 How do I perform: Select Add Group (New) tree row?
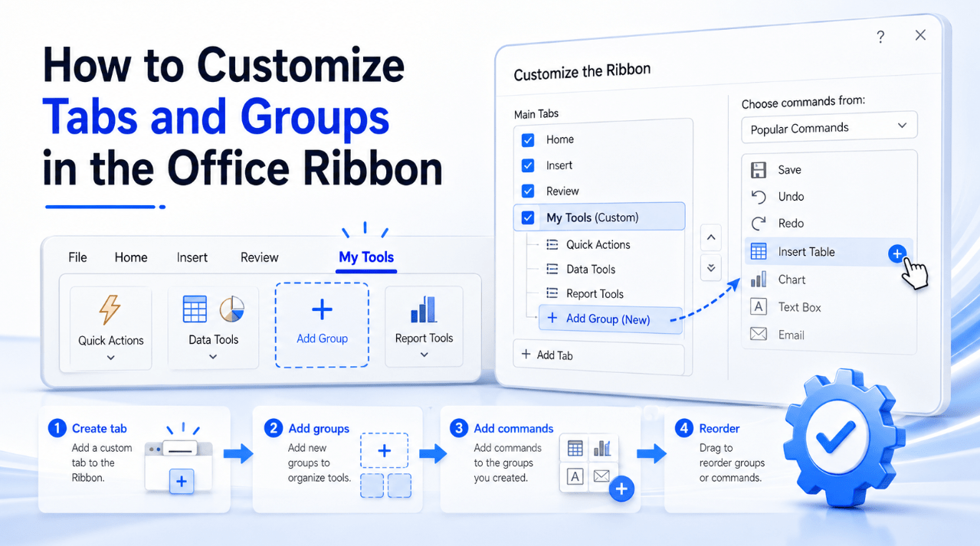(x=610, y=319)
